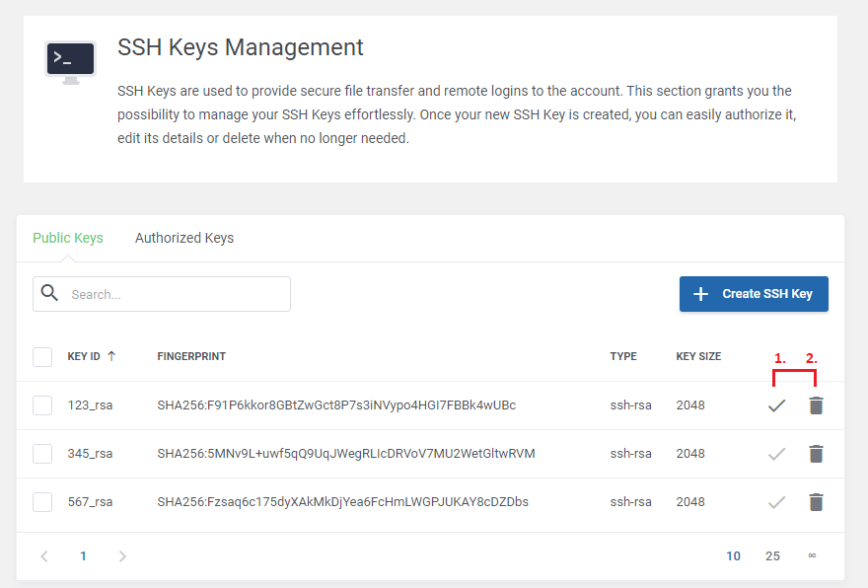This screenshot has height=588, width=868.
Task: Select the 567_rsa key ID text
Action: [x=90, y=502]
